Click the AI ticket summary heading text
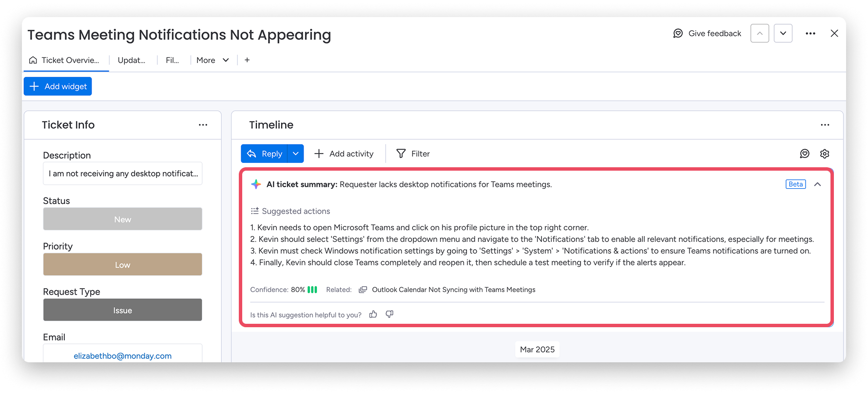Viewport: 868px width, 394px height. [302, 184]
